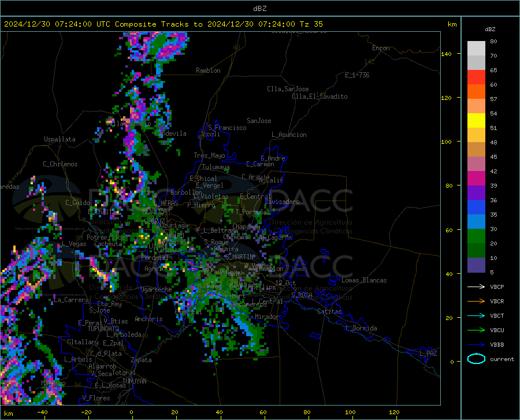Choose the mauve 45 dBZ legend swatch

[476, 163]
